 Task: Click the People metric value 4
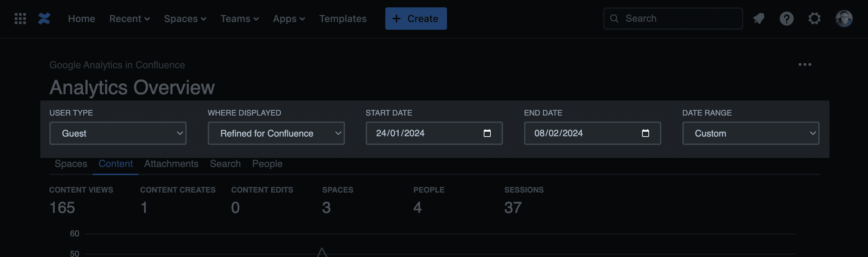(x=418, y=208)
